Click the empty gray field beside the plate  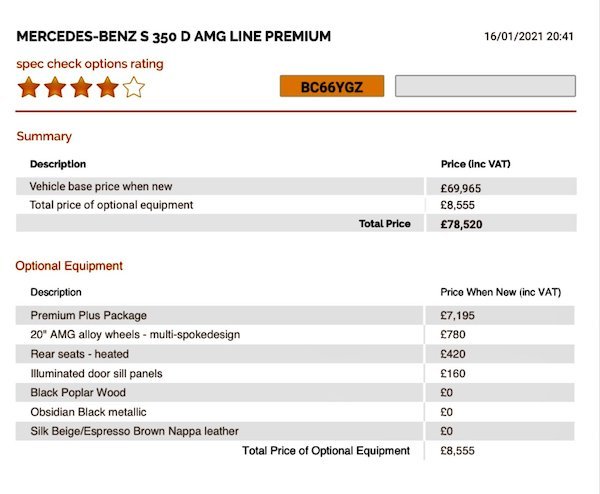(x=485, y=87)
